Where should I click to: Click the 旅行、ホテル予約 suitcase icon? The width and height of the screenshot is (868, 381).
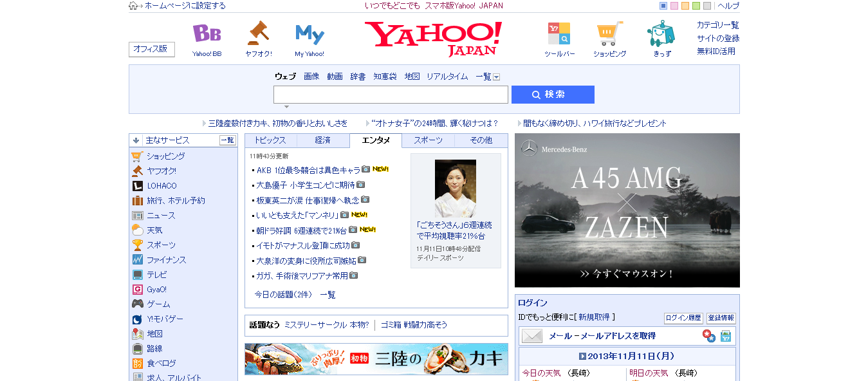pos(137,200)
